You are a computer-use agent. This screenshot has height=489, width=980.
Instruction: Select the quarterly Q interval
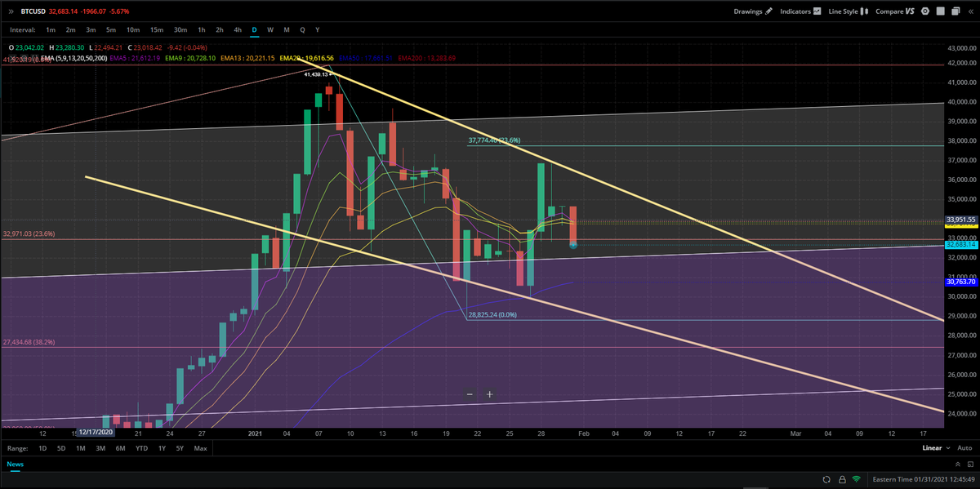click(x=302, y=29)
